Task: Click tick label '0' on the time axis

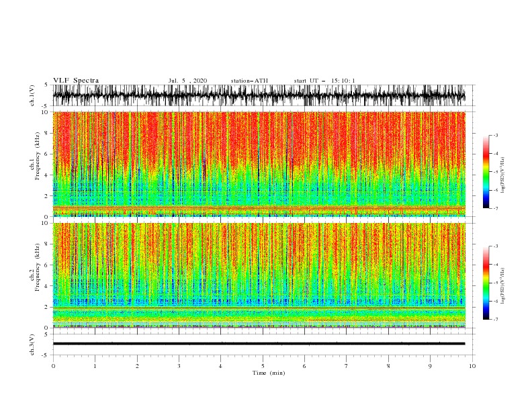Action: click(53, 366)
